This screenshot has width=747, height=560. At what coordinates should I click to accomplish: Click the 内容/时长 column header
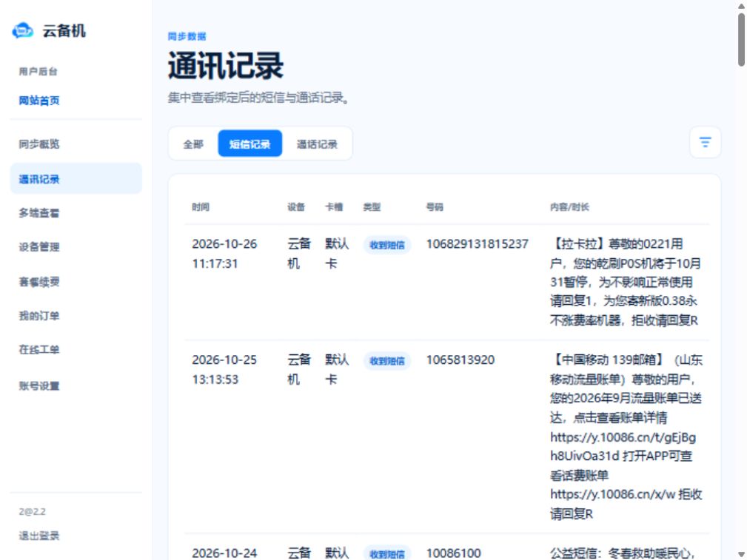pos(569,207)
